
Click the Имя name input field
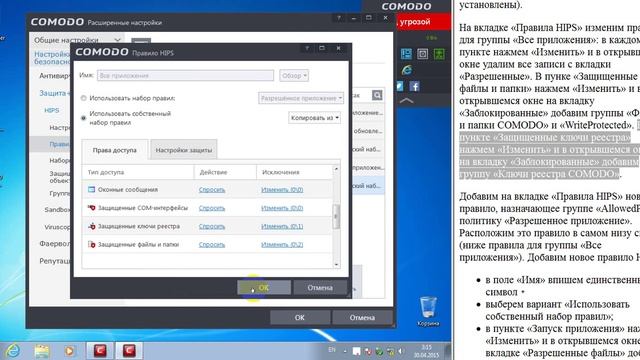pos(185,76)
